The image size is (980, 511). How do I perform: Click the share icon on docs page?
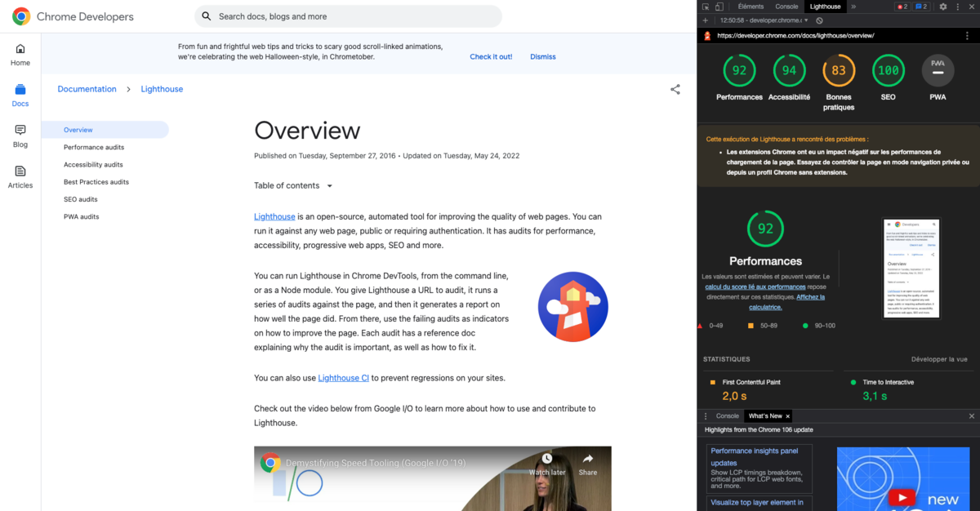click(675, 89)
